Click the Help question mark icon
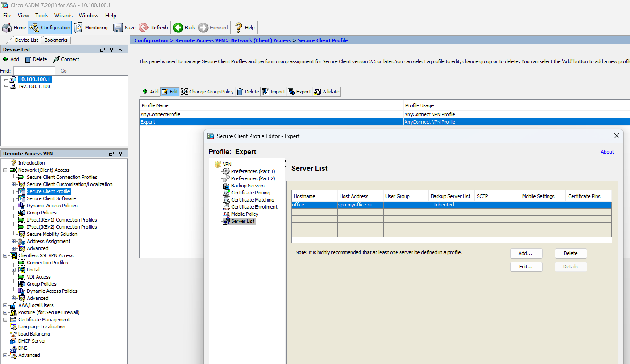The width and height of the screenshot is (630, 364). [x=239, y=28]
